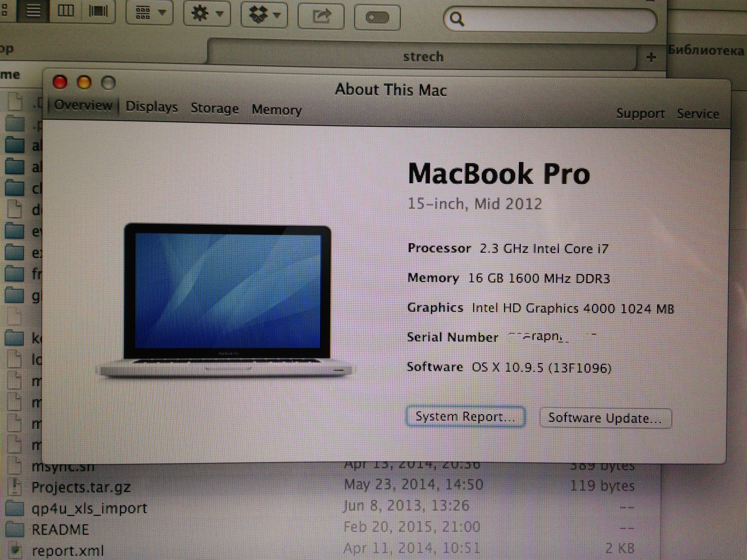Open the Memory tab

click(277, 110)
